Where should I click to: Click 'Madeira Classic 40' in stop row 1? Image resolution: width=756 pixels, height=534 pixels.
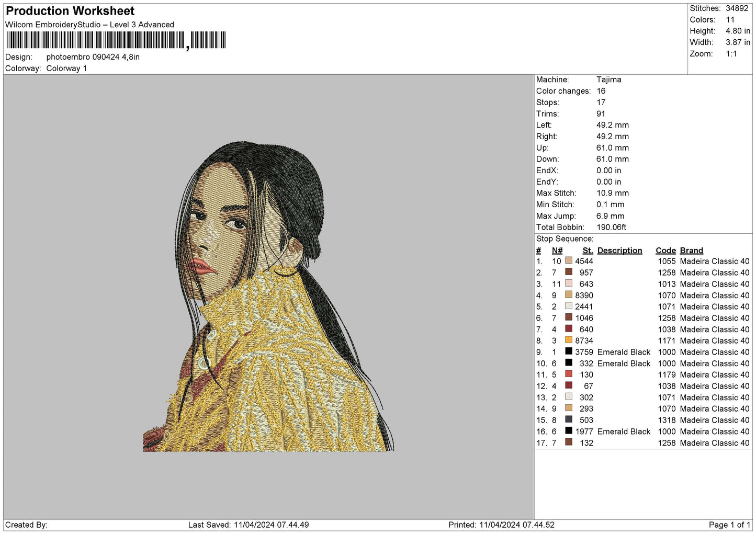tap(715, 261)
